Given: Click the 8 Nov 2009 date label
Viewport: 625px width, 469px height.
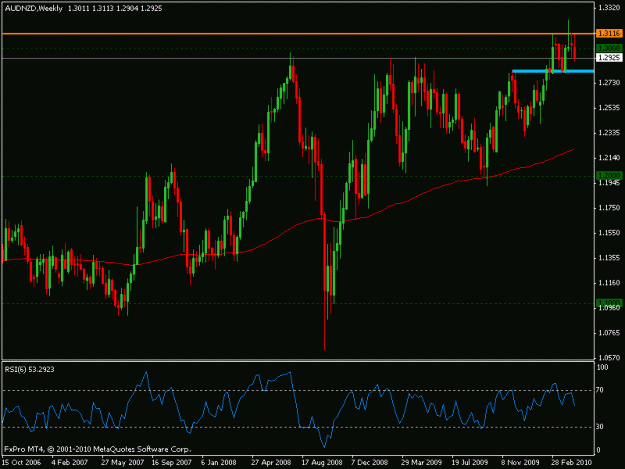Looking at the screenshot, I should click(521, 463).
